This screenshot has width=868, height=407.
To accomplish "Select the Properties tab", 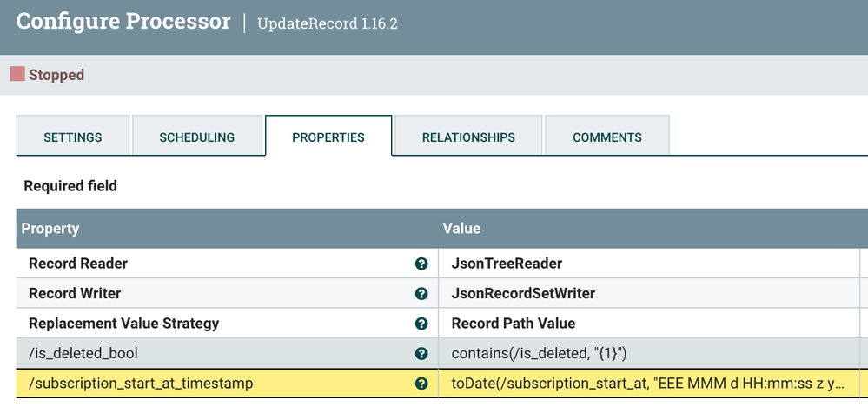I will [x=328, y=136].
